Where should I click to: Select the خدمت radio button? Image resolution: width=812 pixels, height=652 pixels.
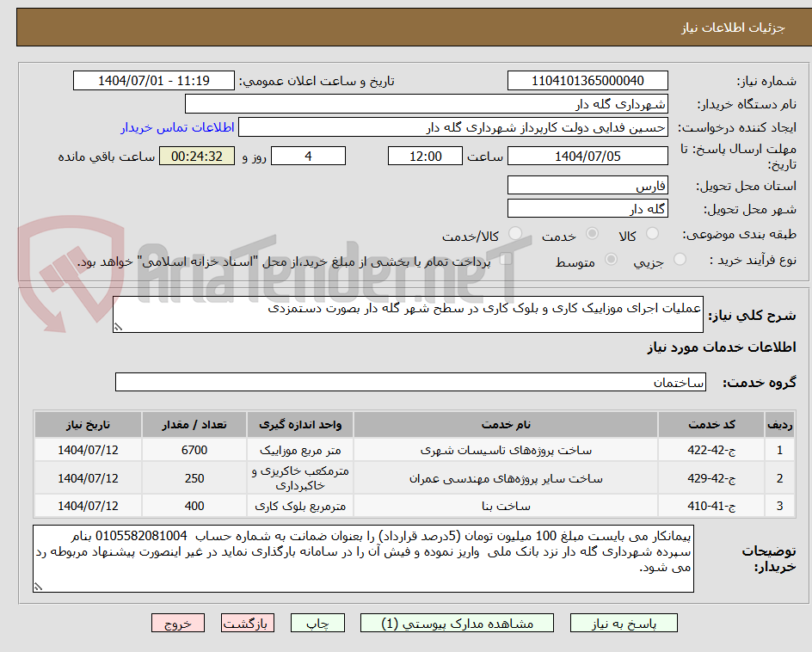pyautogui.click(x=592, y=234)
